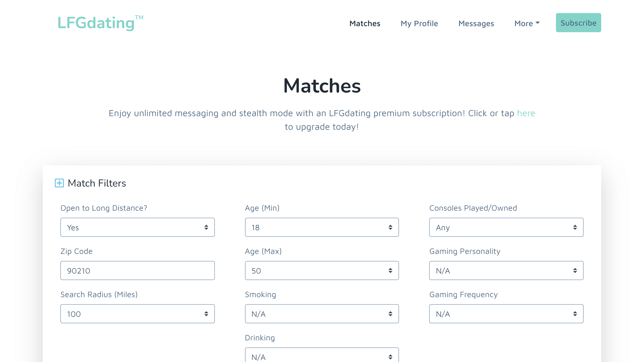Click the Match Filters heading text

coord(97,183)
